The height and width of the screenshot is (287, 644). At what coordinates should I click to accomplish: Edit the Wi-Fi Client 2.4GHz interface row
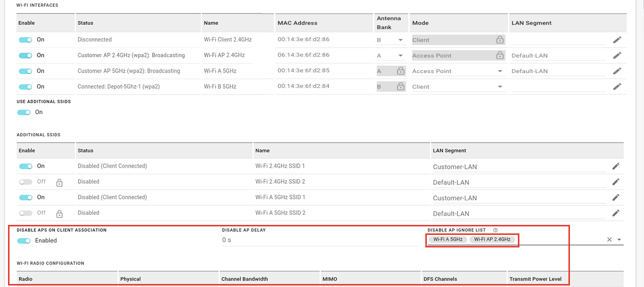point(617,40)
